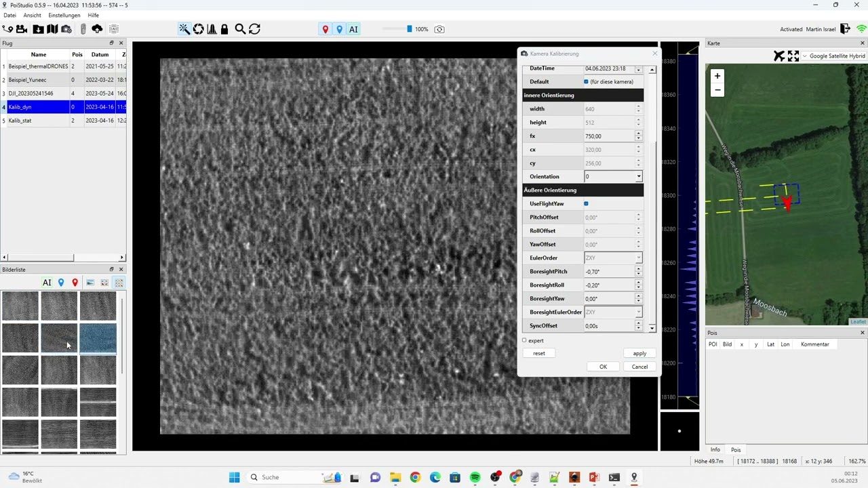Viewport: 868px width, 488px height.
Task: Cancel the Kamera Kalibrierung dialog
Action: click(639, 367)
